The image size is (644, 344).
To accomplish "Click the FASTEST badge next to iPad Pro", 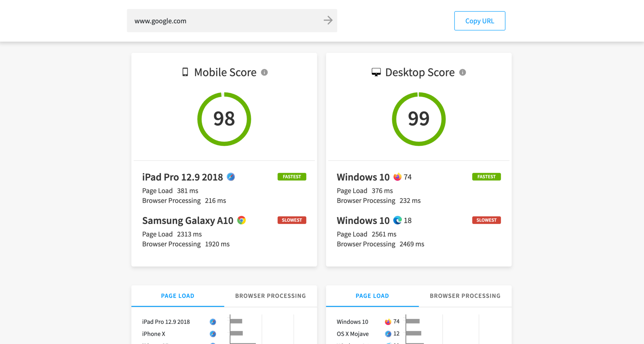I will [x=291, y=177].
